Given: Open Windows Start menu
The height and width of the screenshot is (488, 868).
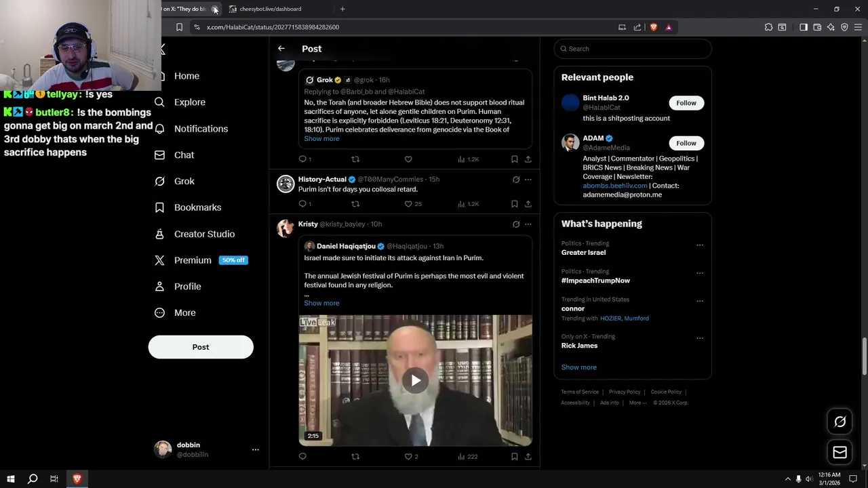Looking at the screenshot, I should click(10, 479).
